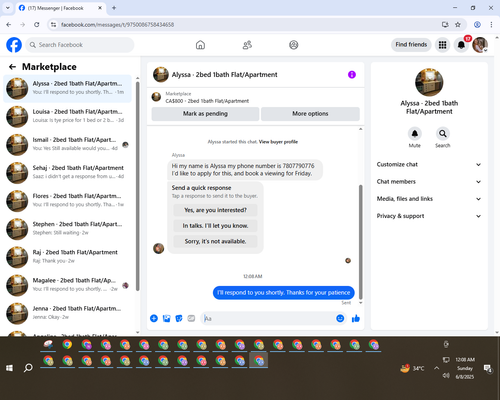Expand Chat members section

429,182
